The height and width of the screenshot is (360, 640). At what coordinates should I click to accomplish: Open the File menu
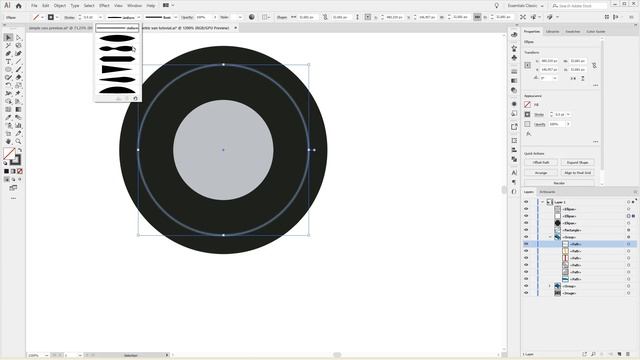(x=34, y=6)
